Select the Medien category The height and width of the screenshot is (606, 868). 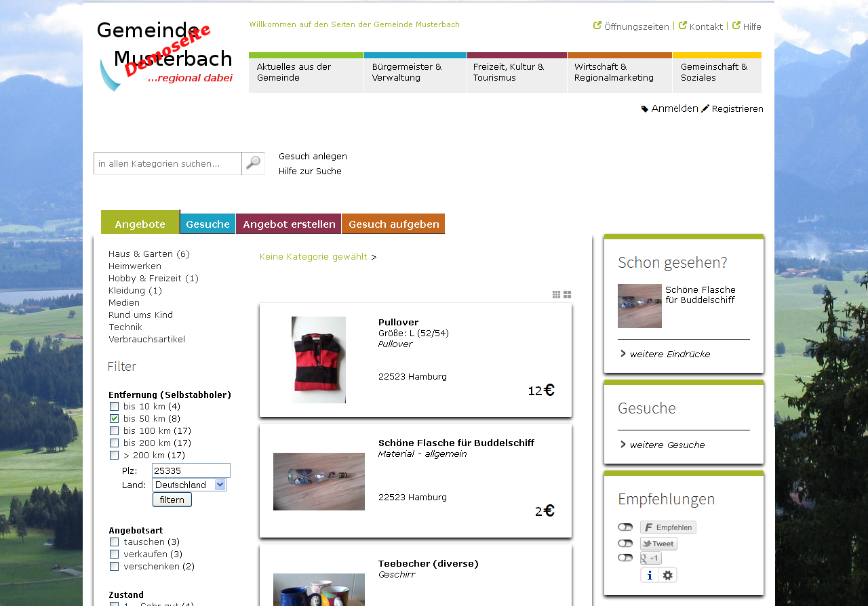pos(124,303)
